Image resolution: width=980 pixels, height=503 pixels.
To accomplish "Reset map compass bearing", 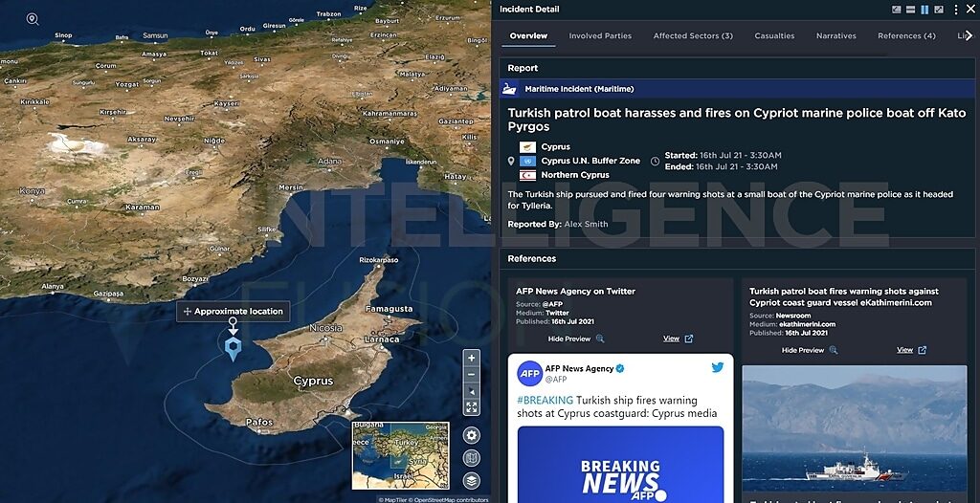I will (x=471, y=391).
